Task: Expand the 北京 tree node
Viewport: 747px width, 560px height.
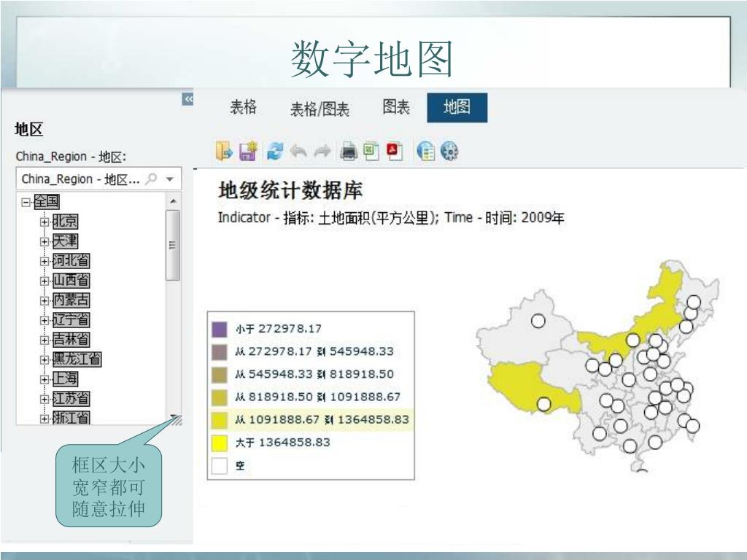Action: click(x=44, y=222)
